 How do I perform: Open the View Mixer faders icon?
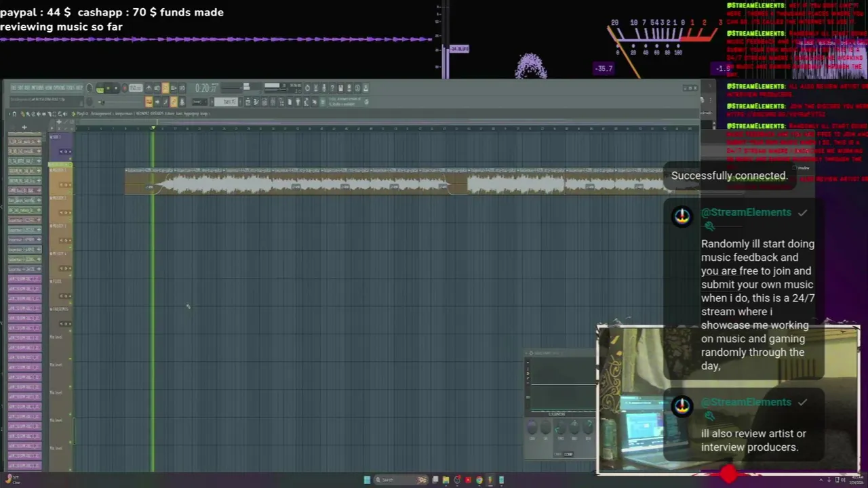273,102
